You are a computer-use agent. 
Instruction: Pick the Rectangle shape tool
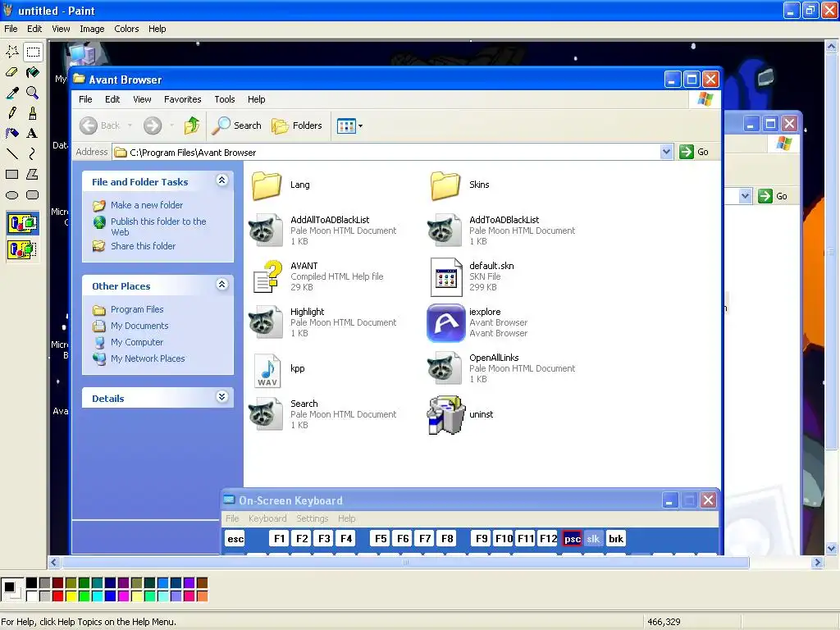click(12, 174)
